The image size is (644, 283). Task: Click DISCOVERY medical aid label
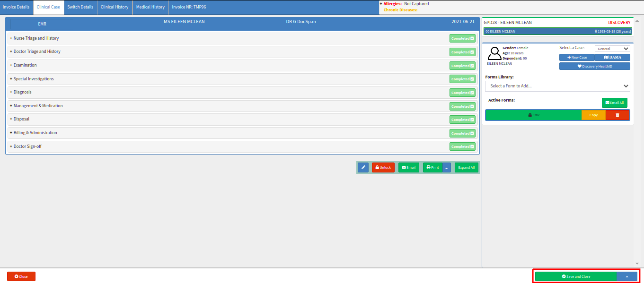tap(619, 22)
